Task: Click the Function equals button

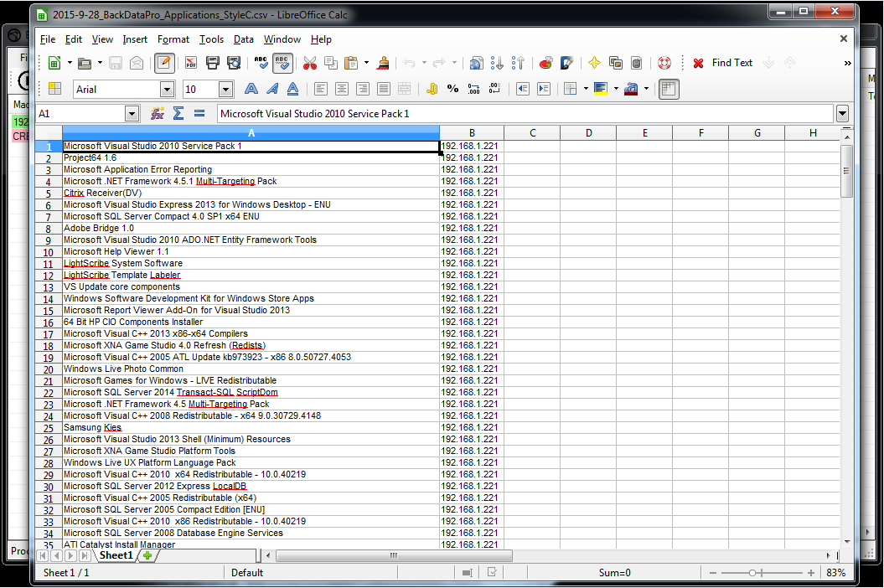Action: [x=199, y=113]
